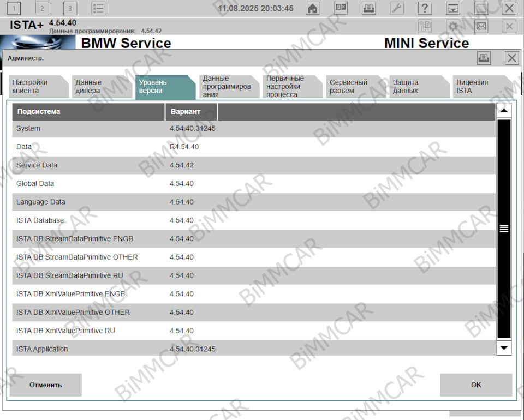This screenshot has height=420, width=524.
Task: Click the operations list icon next to session tabs
Action: (98, 8)
